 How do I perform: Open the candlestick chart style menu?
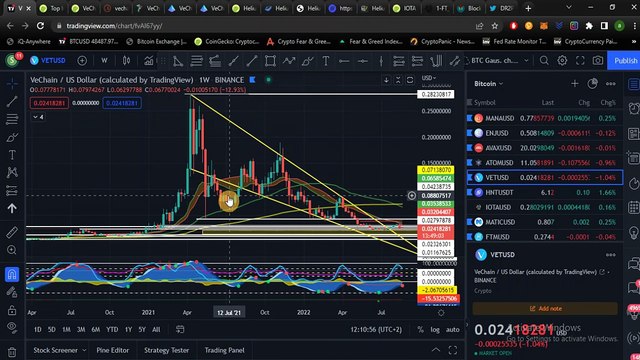click(127, 60)
